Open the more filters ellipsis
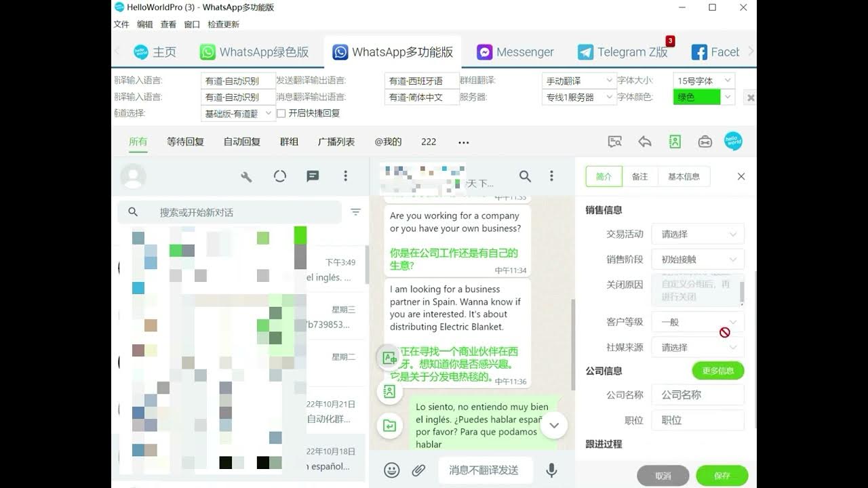The image size is (868, 488). 464,142
